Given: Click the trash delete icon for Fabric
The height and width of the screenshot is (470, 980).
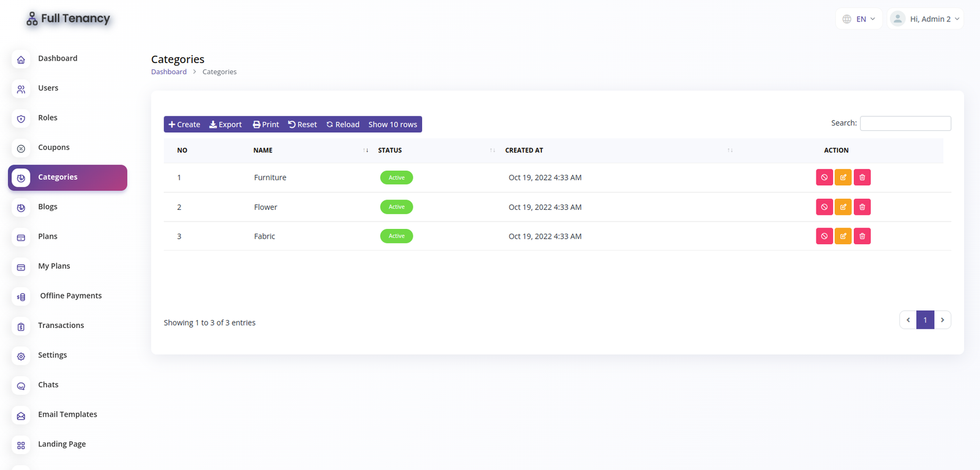Looking at the screenshot, I should point(862,236).
